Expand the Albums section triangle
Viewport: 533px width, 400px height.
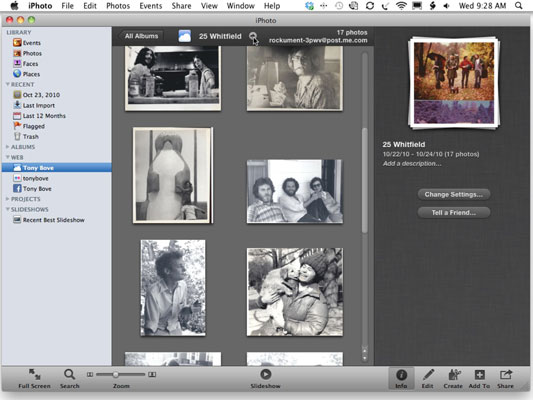tap(7, 147)
